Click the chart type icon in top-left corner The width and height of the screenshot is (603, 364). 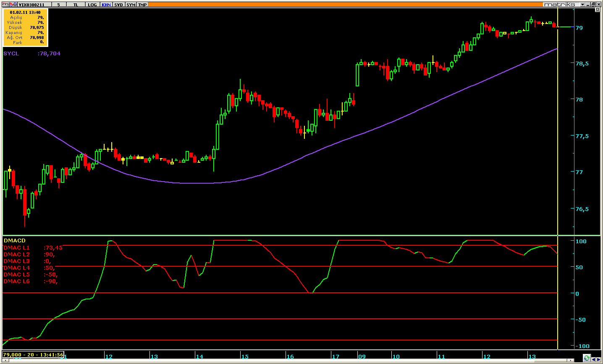point(5,4)
